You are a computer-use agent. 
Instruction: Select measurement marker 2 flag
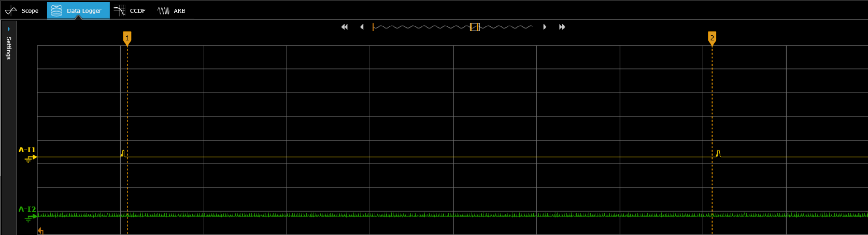pos(712,38)
